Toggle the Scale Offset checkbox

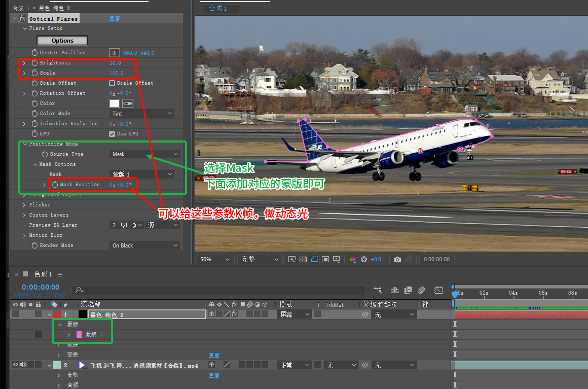(x=112, y=83)
